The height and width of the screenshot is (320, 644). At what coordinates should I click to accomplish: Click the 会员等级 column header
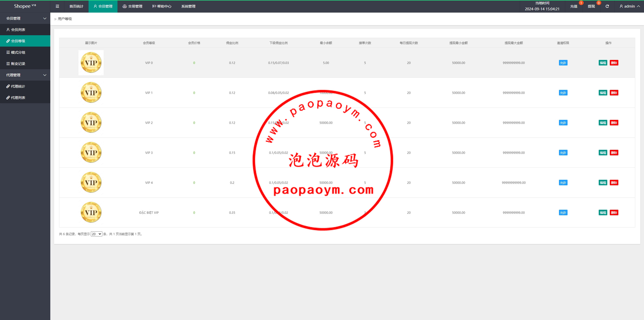[149, 43]
